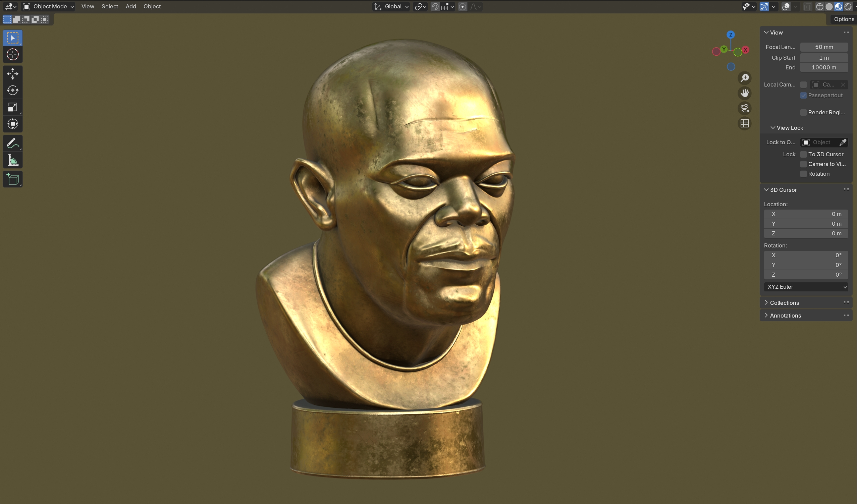Image resolution: width=857 pixels, height=504 pixels.
Task: Enable the Lock Rotation checkbox
Action: coord(803,174)
